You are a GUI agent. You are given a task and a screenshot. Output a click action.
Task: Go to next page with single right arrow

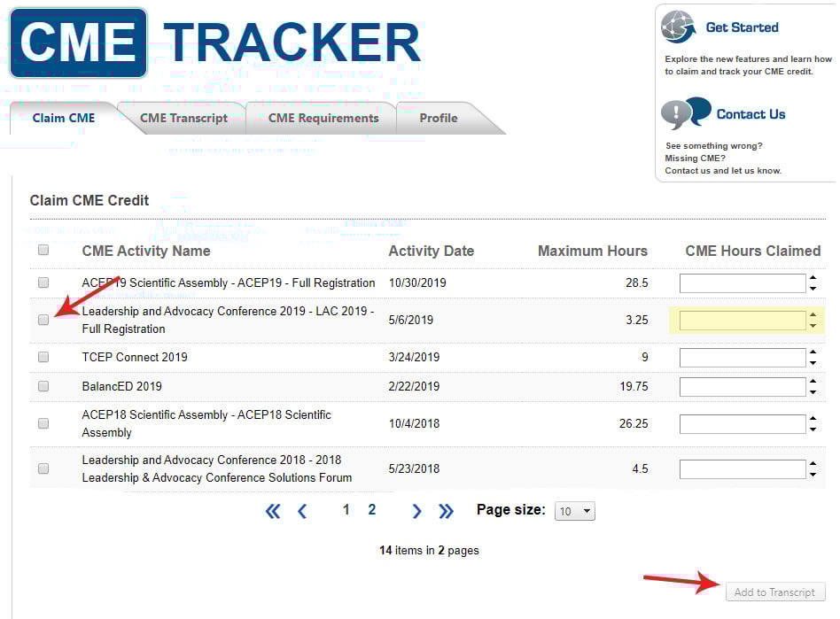click(416, 511)
